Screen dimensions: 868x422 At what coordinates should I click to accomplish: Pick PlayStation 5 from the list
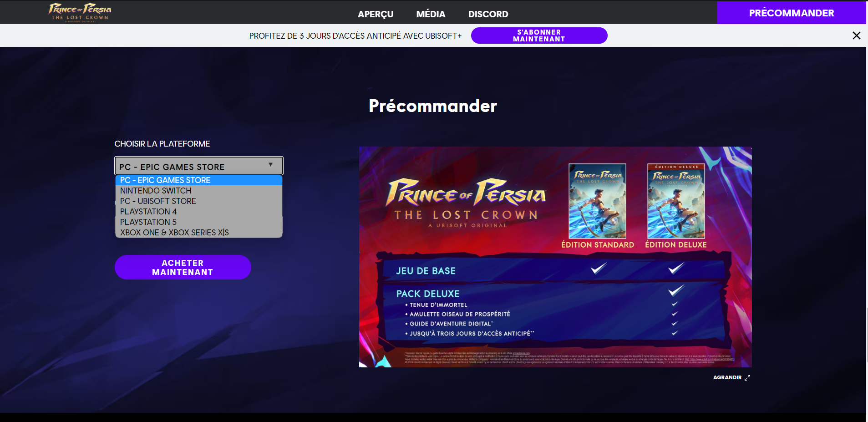(x=199, y=222)
